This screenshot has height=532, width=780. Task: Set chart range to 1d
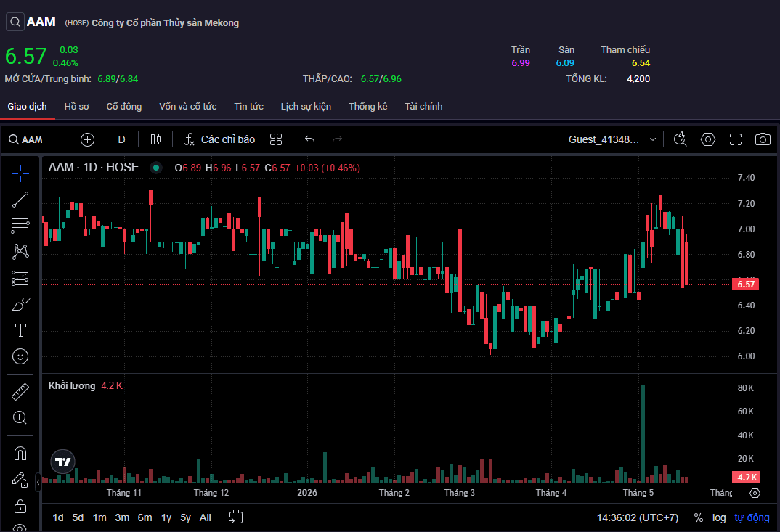(x=58, y=517)
